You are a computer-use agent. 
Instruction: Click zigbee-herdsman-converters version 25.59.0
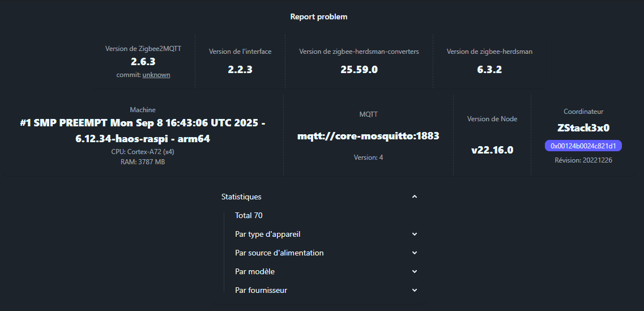(359, 70)
